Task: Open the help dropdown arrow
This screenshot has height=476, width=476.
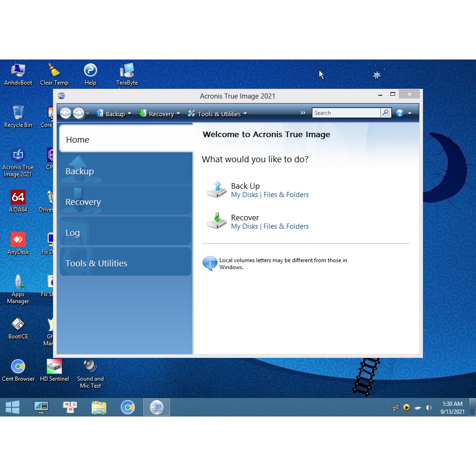Action: (x=410, y=113)
